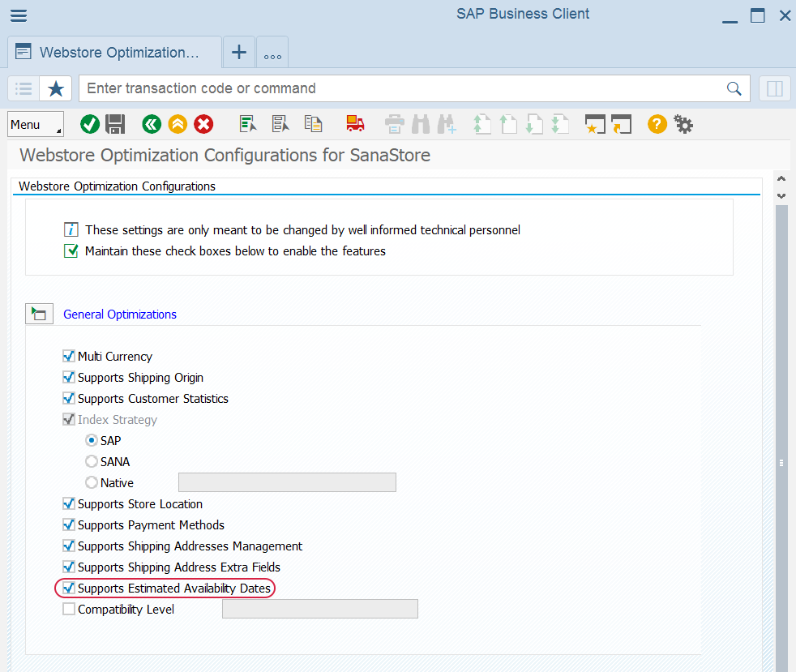The height and width of the screenshot is (672, 796).
Task: Click the Native index text field
Action: click(287, 482)
